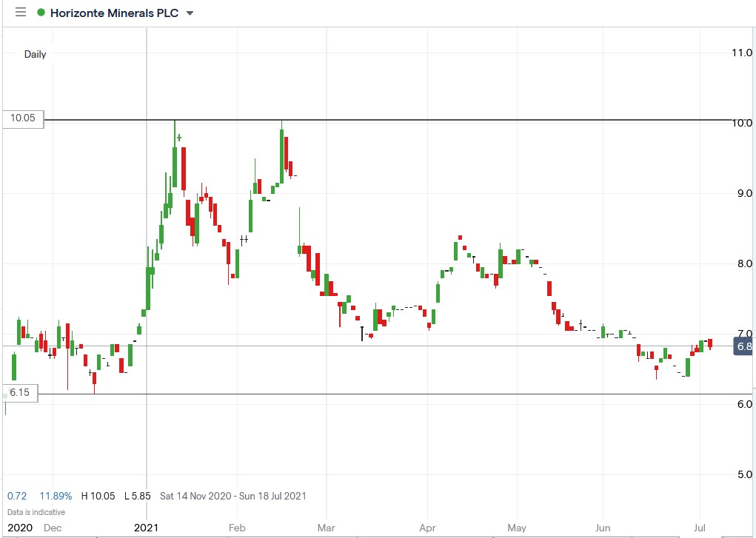Select the current price tag showing 6.8
Screen dimensions: 756x538
coord(742,347)
